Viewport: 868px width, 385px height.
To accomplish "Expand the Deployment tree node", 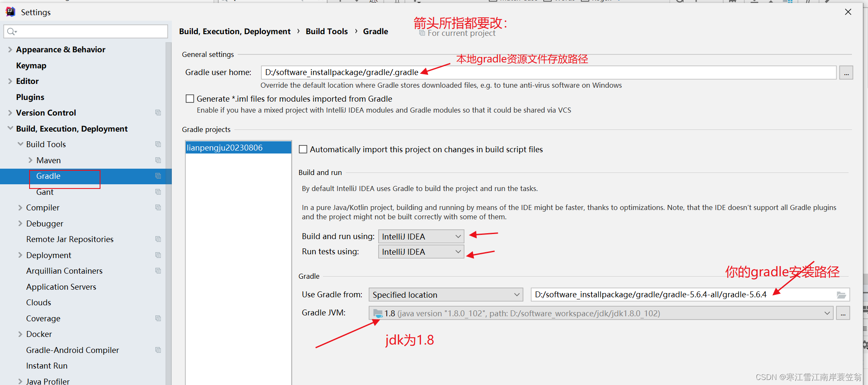I will [20, 255].
